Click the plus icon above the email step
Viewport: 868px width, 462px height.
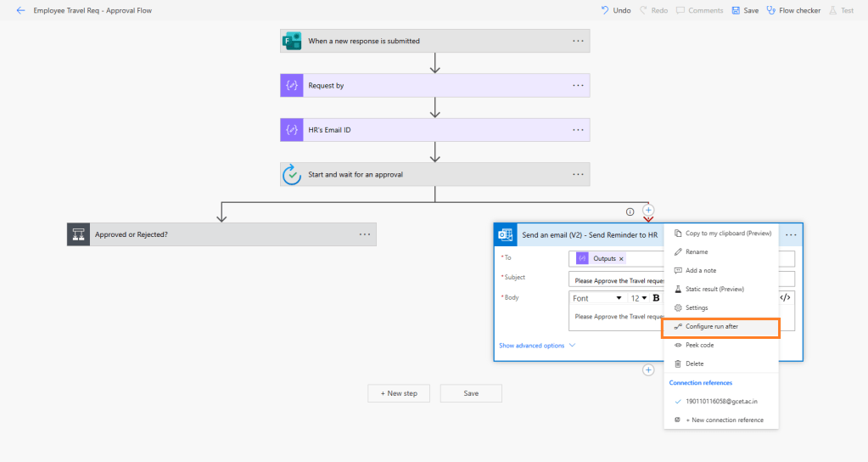click(648, 210)
